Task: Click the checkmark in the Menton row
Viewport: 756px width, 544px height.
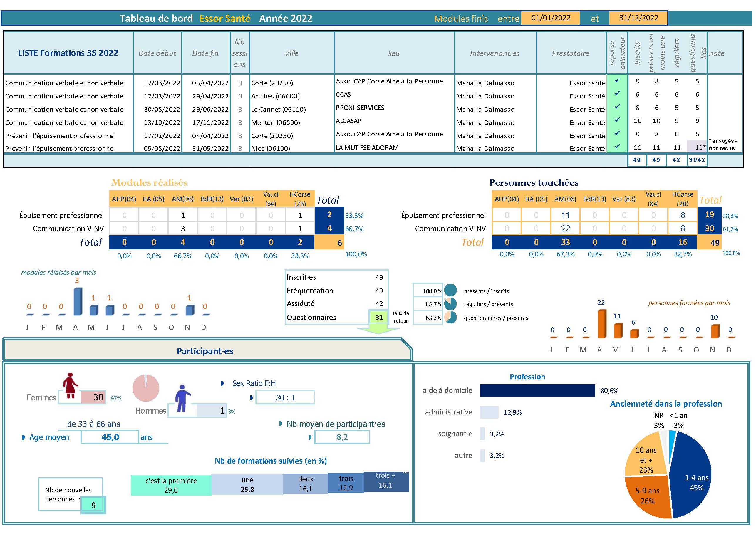Action: pos(617,120)
